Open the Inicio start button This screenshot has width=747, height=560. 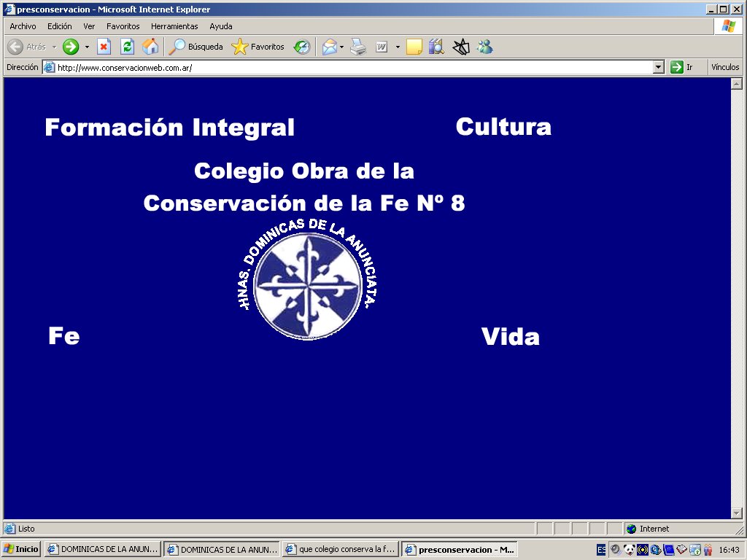(21, 549)
